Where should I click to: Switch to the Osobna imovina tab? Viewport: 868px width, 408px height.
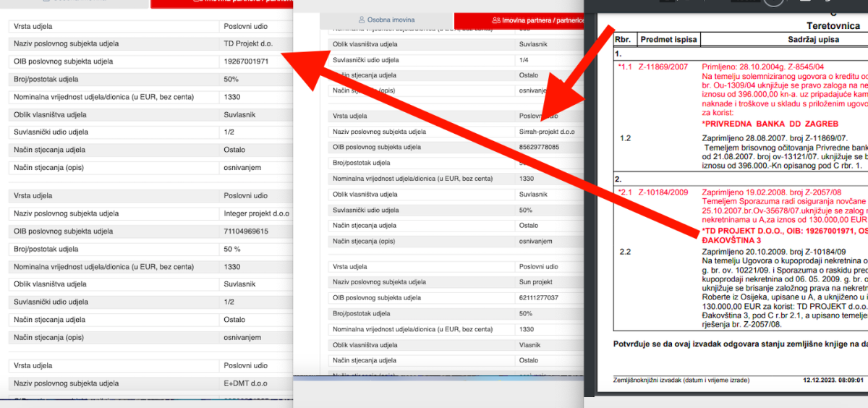[x=386, y=20]
